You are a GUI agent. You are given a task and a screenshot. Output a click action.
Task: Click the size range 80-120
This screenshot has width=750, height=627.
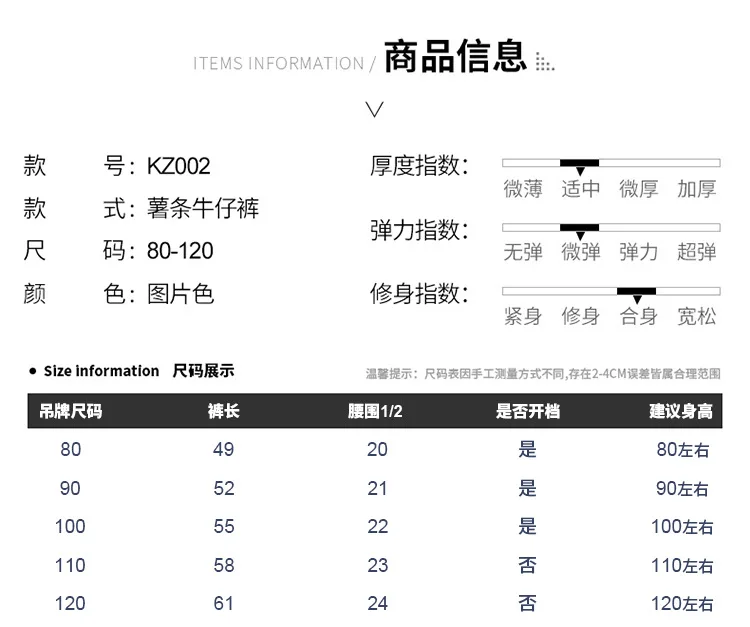click(x=180, y=251)
